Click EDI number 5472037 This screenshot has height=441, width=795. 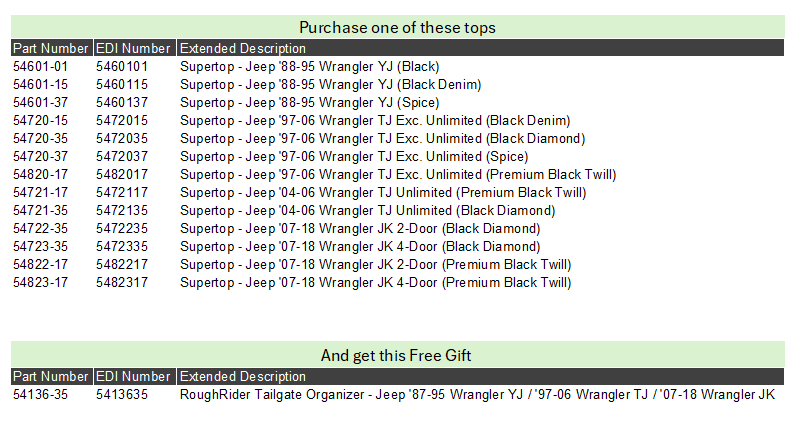[x=122, y=157]
